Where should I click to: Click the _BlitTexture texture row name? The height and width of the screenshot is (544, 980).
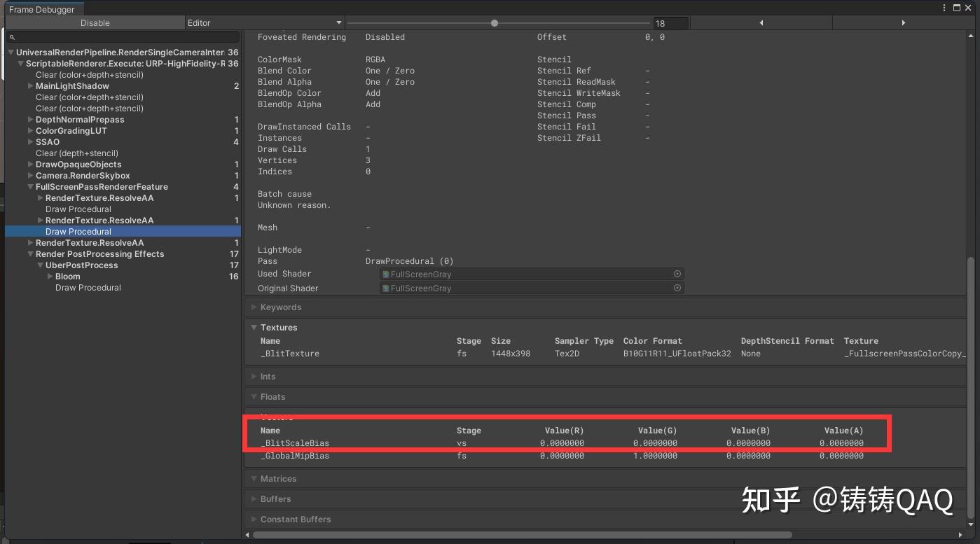tap(290, 354)
